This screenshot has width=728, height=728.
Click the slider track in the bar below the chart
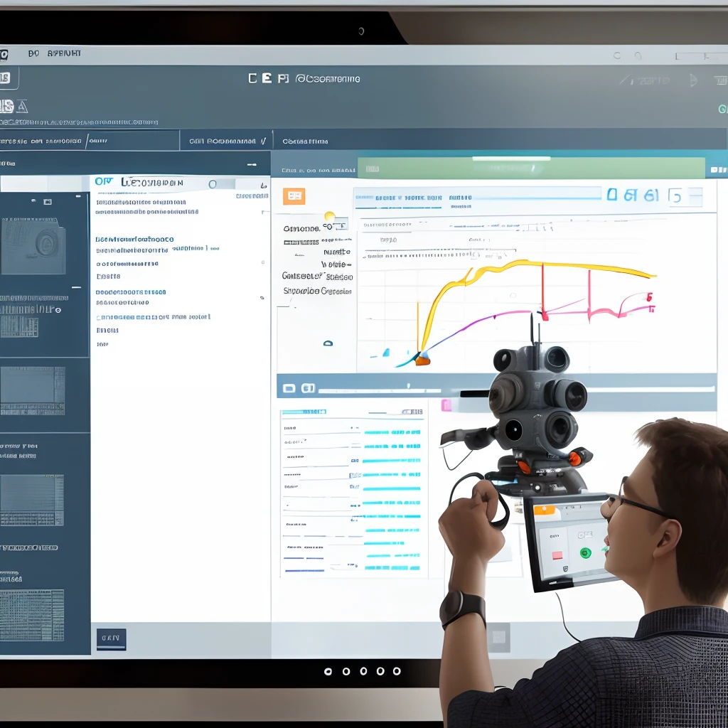pyautogui.click(x=380, y=390)
